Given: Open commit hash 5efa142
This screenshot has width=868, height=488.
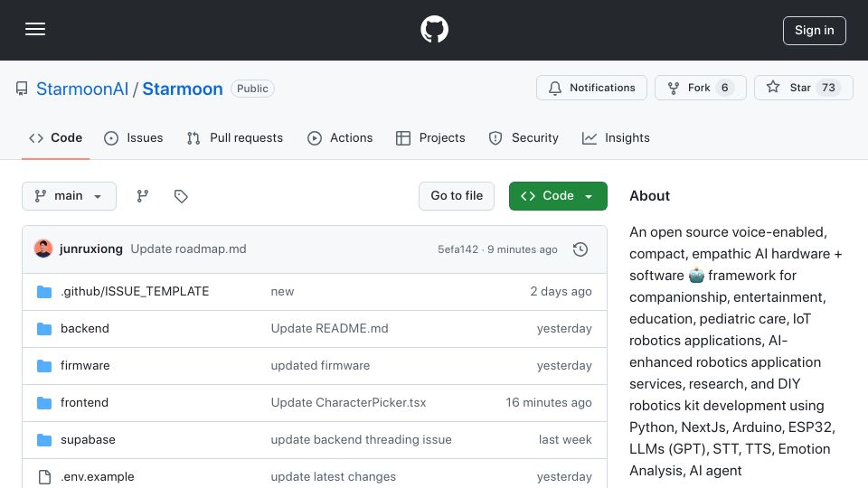Looking at the screenshot, I should (458, 249).
